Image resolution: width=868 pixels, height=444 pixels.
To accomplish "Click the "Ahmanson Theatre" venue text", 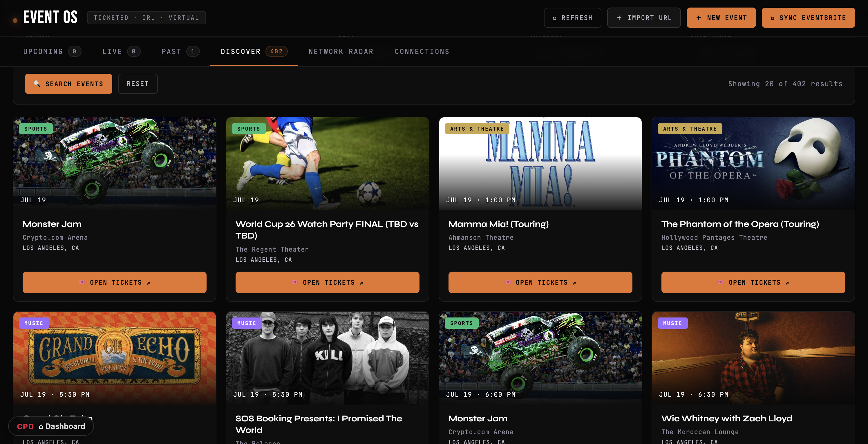I will 481,238.
